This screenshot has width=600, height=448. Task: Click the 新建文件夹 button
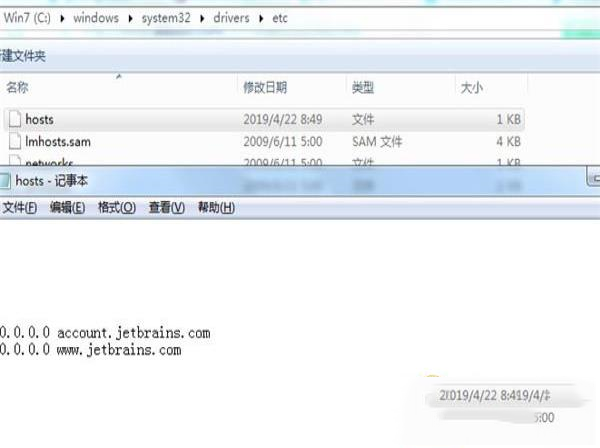click(23, 57)
